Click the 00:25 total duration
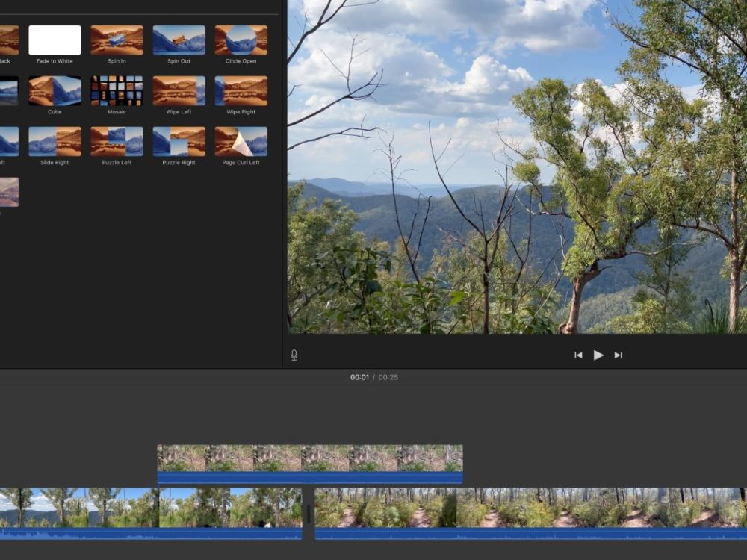 pyautogui.click(x=388, y=377)
